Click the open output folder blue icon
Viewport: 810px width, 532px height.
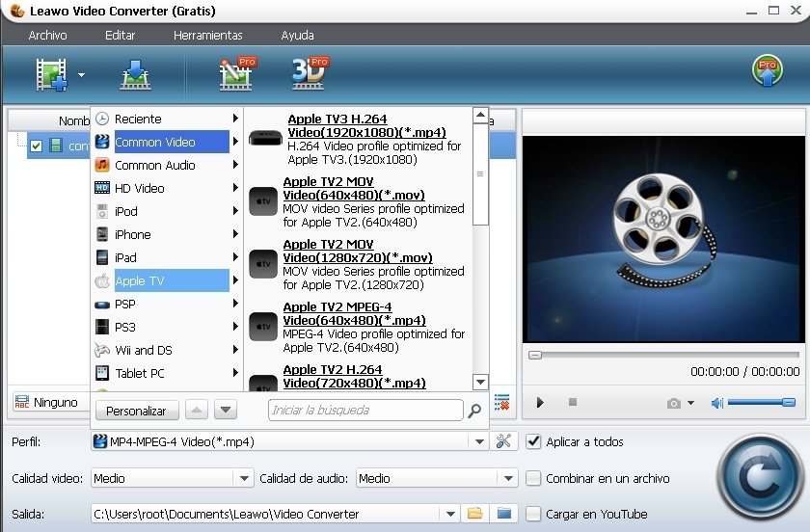tap(503, 514)
